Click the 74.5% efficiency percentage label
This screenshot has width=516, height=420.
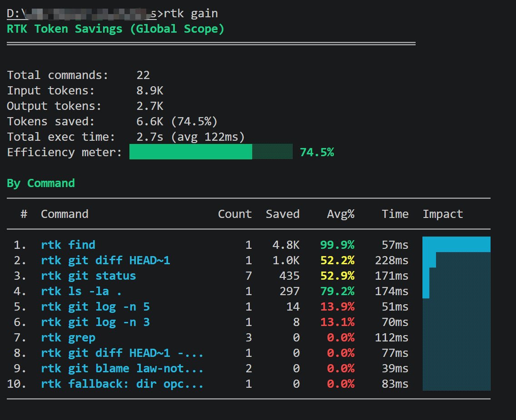click(317, 152)
